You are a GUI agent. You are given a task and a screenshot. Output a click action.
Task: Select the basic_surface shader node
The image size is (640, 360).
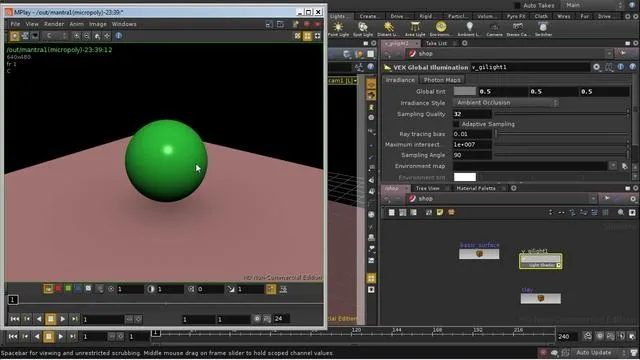click(479, 254)
